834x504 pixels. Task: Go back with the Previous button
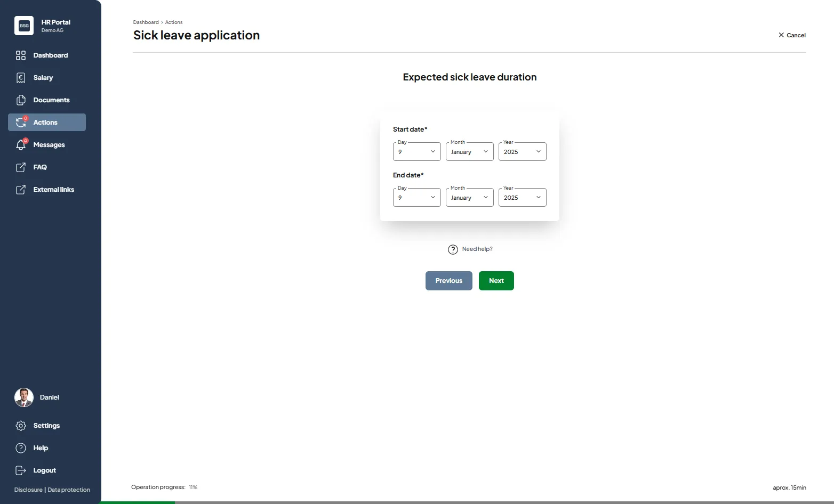coord(448,281)
